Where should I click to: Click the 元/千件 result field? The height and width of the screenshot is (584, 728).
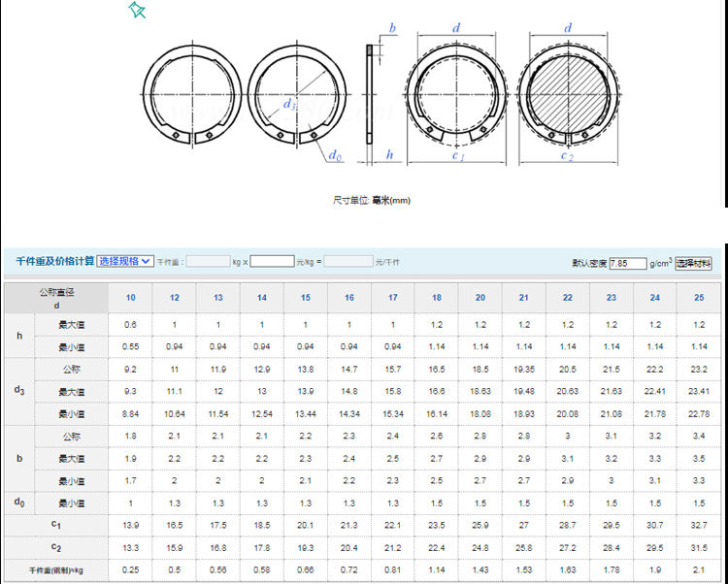348,262
